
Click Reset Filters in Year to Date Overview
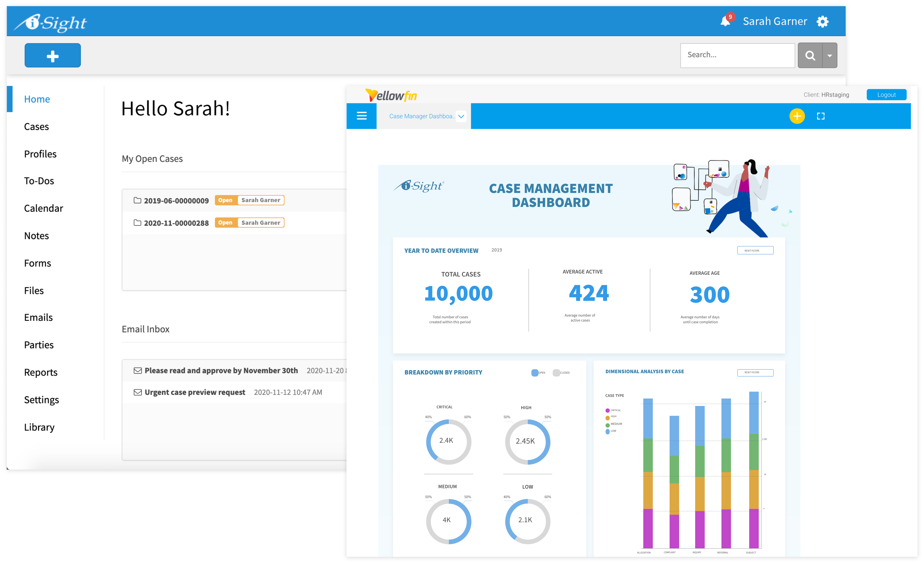[x=755, y=250]
